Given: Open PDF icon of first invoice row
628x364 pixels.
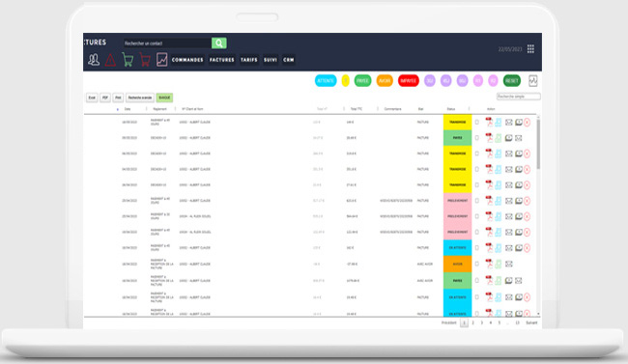Looking at the screenshot, I should coord(489,122).
